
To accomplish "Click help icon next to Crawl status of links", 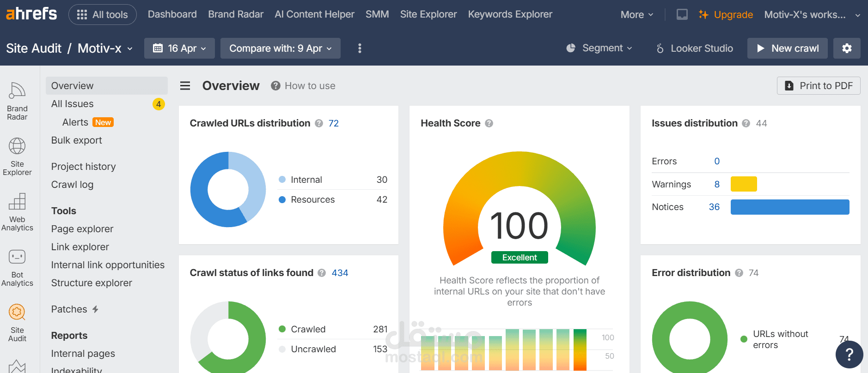I will (x=322, y=273).
